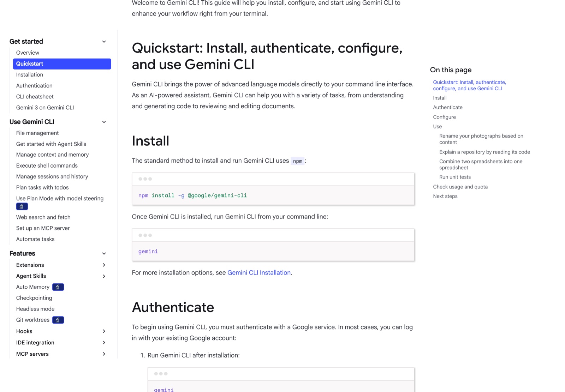Jump to Check usage and quota section
565x392 pixels.
pos(460,187)
